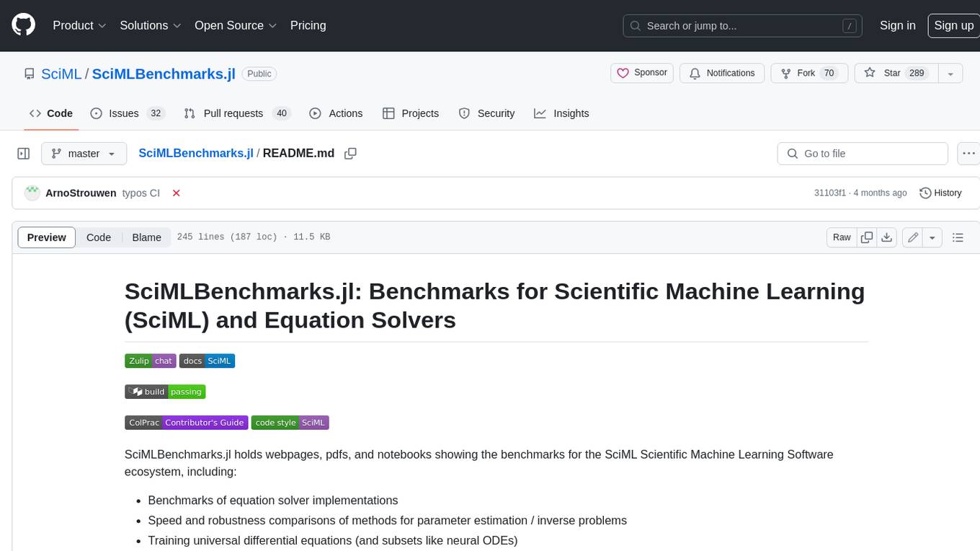The image size is (980, 551).
Task: Expand the Product menu
Action: click(80, 25)
